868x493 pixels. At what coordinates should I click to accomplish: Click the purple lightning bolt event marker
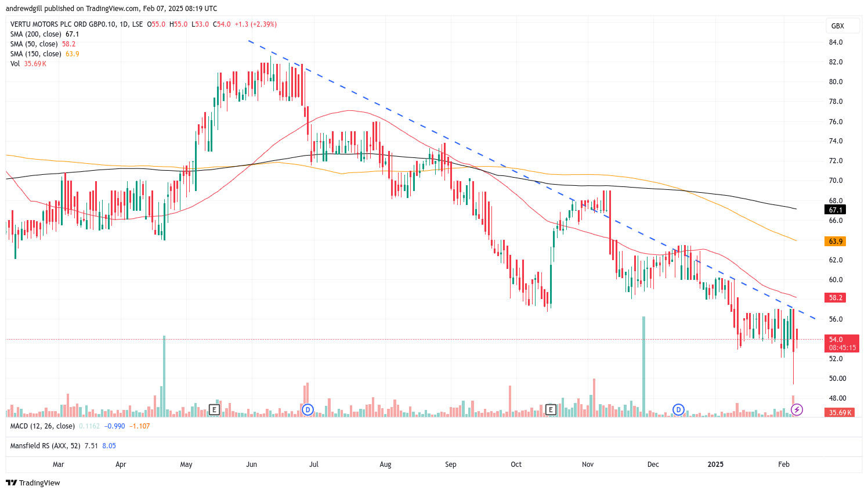click(797, 409)
